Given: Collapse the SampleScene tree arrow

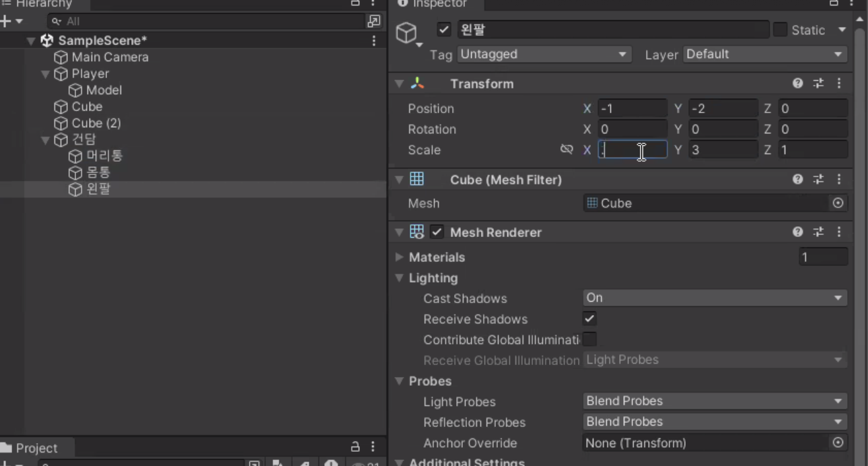Looking at the screenshot, I should point(31,41).
